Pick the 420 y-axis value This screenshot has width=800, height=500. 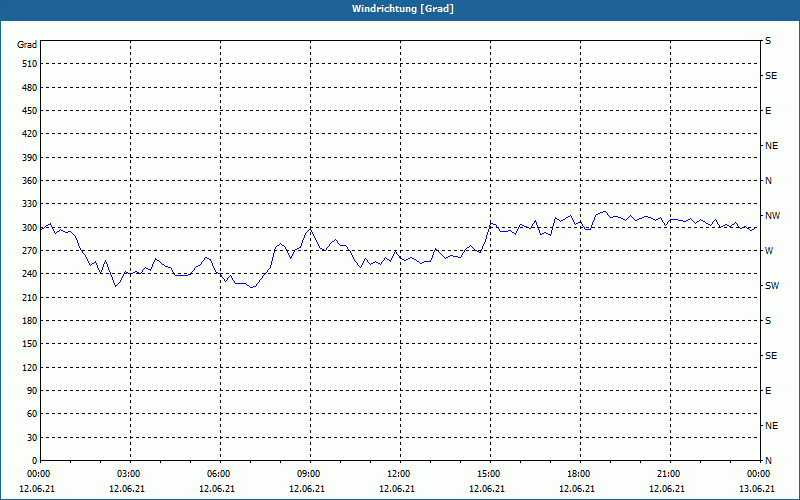pos(30,134)
